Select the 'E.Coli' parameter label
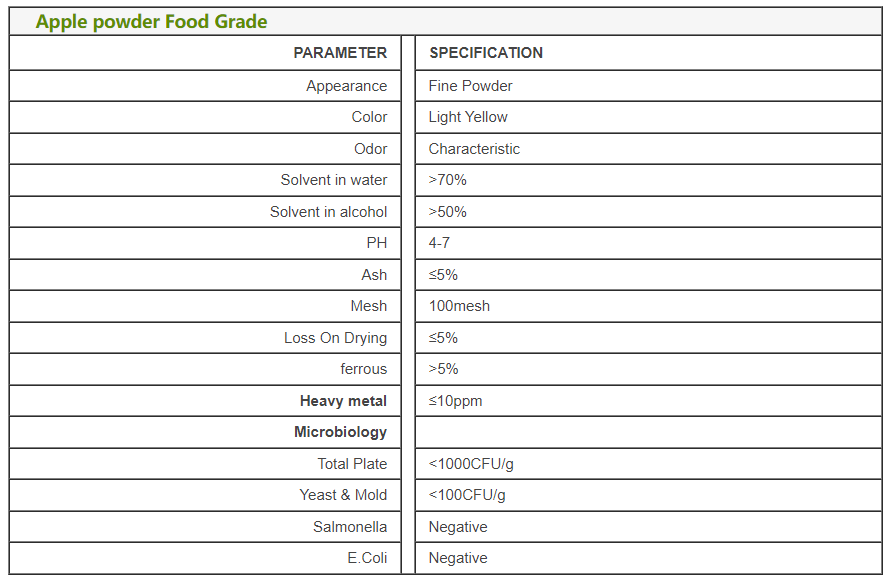This screenshot has width=894, height=581. 367,558
